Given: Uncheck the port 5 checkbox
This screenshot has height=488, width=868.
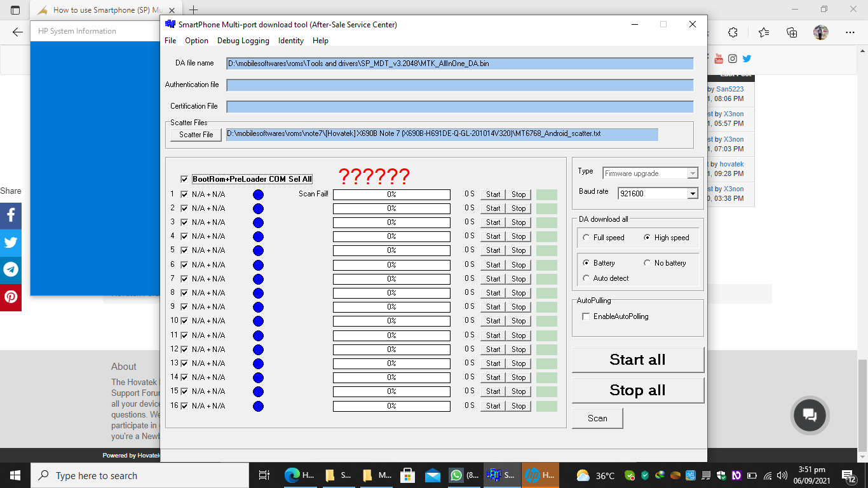Looking at the screenshot, I should pyautogui.click(x=184, y=250).
